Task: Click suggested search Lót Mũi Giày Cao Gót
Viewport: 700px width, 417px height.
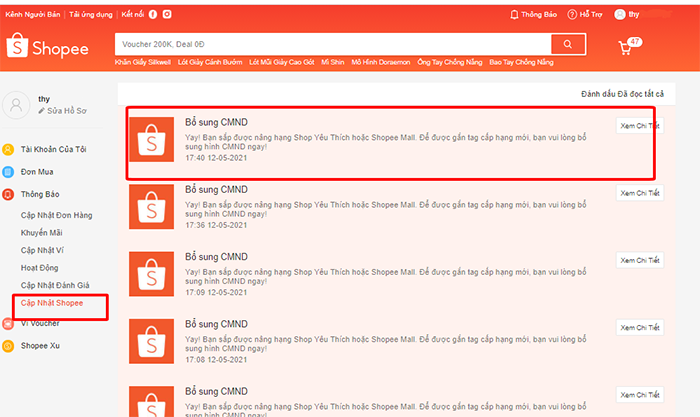Action: [282, 62]
